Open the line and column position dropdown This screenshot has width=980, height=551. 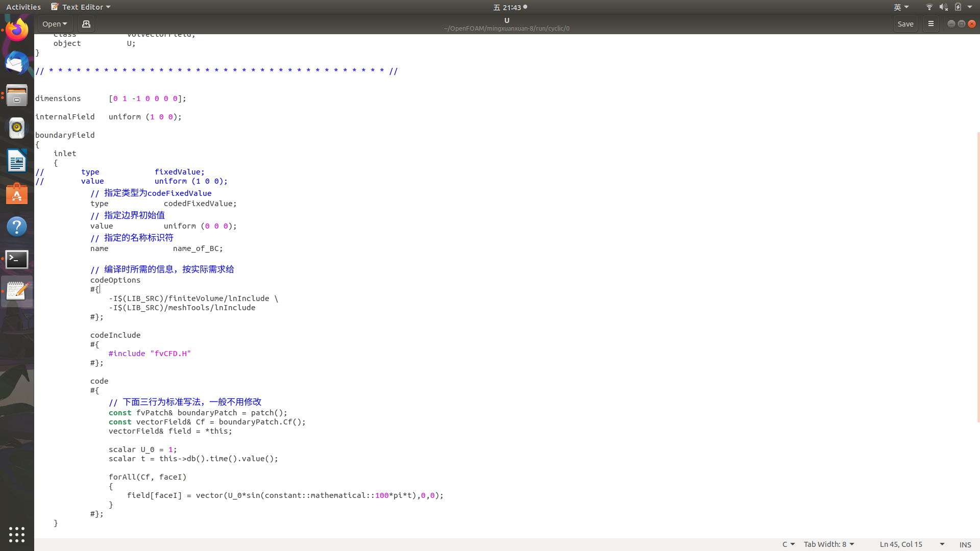tap(912, 544)
